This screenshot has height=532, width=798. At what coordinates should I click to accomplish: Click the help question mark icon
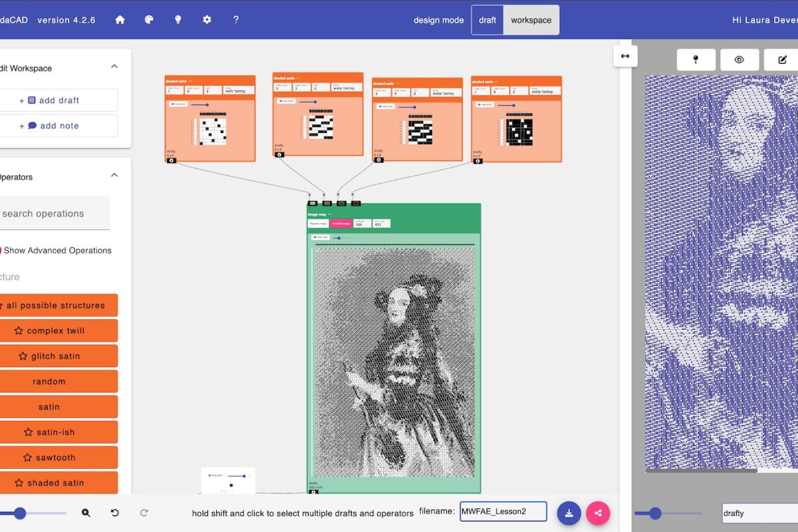pos(236,20)
